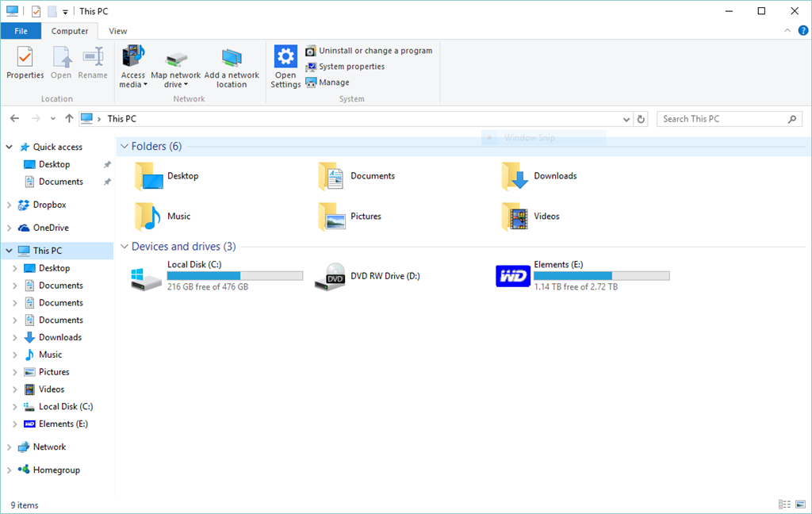
Task: Click the Up one level arrow
Action: [x=69, y=119]
